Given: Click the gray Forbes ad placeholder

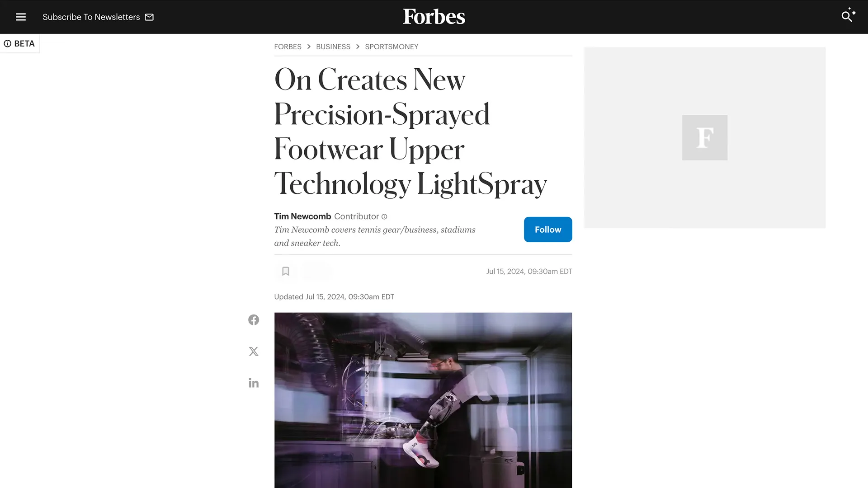Looking at the screenshot, I should point(705,137).
